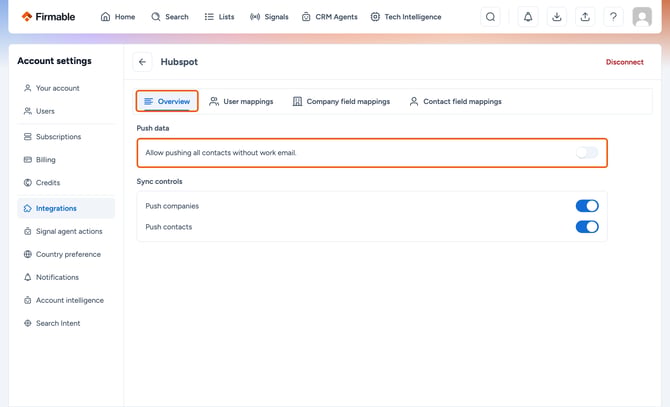
Task: Disconnect the Hubspot integration
Action: pos(624,62)
